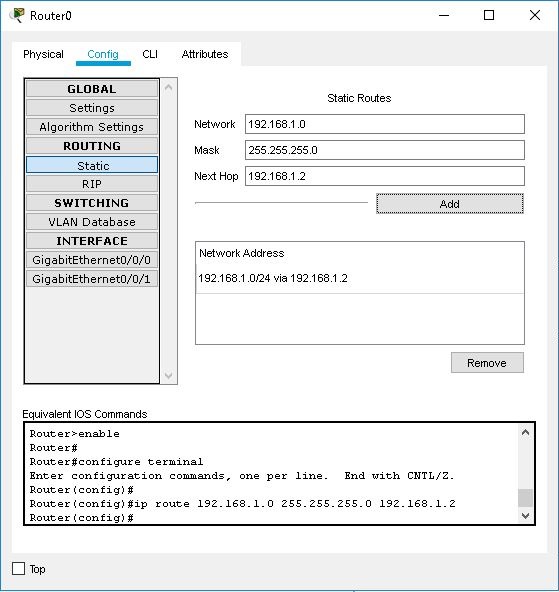Open VLAN Database settings
This screenshot has width=559, height=592.
tap(92, 222)
